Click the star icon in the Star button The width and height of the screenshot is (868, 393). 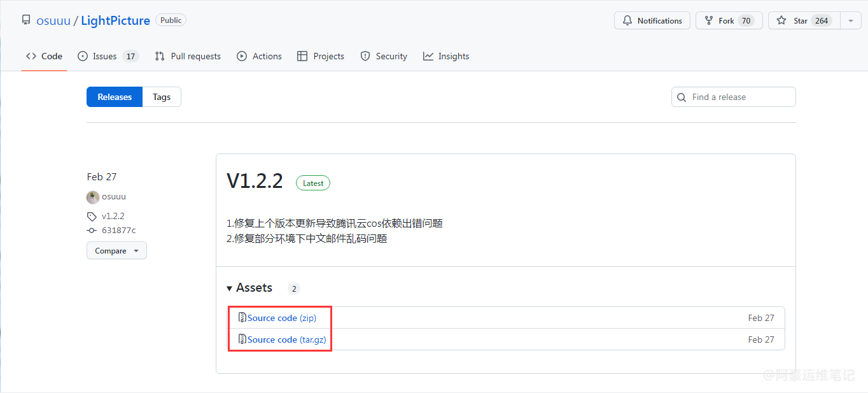point(781,20)
